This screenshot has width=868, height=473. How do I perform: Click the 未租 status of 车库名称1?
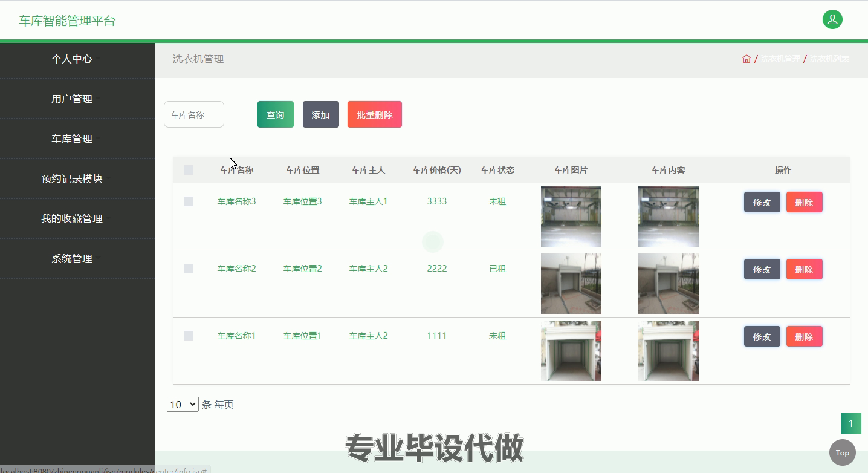(497, 336)
